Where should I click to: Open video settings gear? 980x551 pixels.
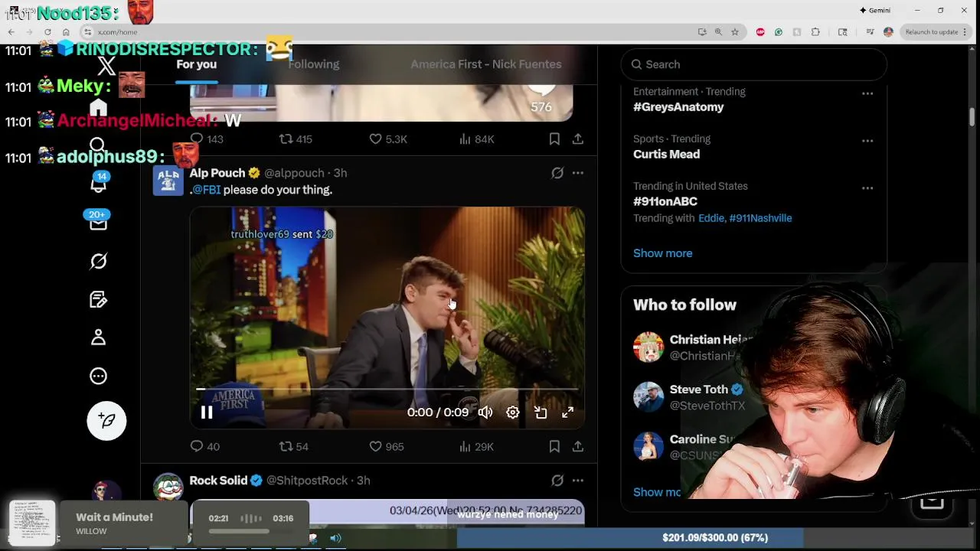513,412
